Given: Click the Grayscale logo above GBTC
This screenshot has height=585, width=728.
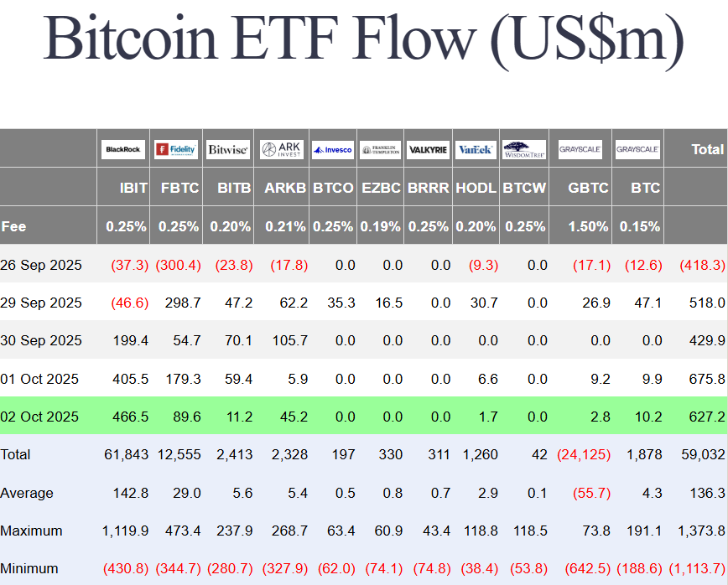Looking at the screenshot, I should pyautogui.click(x=580, y=149).
